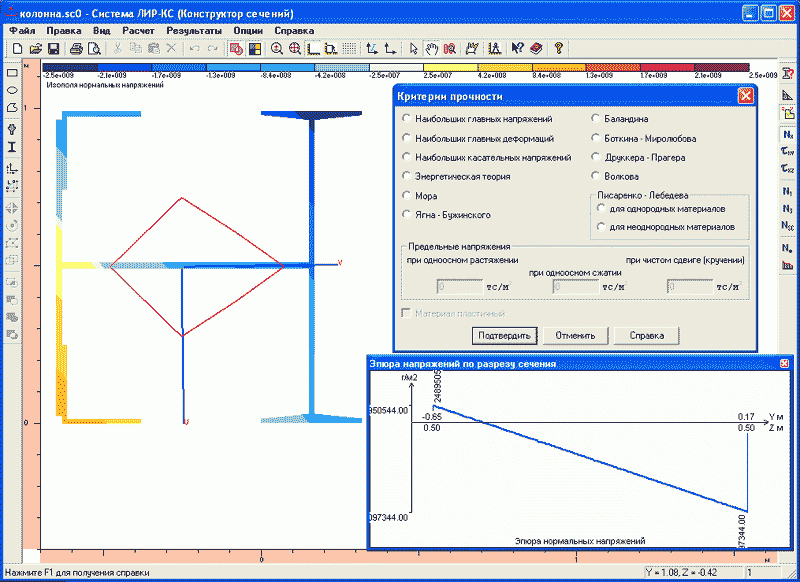Click the 'Справка' dialog button
800x582 pixels.
click(646, 335)
